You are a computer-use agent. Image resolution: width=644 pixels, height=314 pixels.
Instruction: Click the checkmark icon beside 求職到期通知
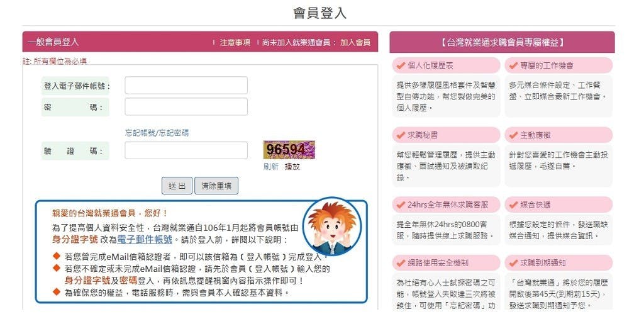pyautogui.click(x=513, y=262)
